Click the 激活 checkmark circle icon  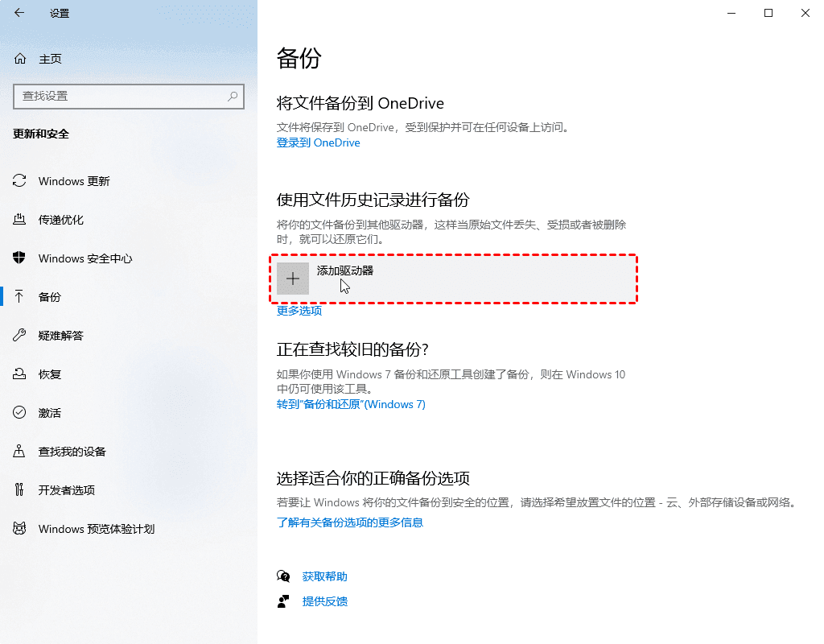tap(20, 413)
